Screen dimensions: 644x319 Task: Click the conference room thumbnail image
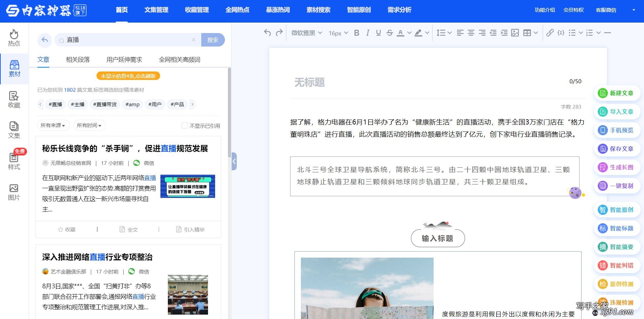pyautogui.click(x=188, y=295)
